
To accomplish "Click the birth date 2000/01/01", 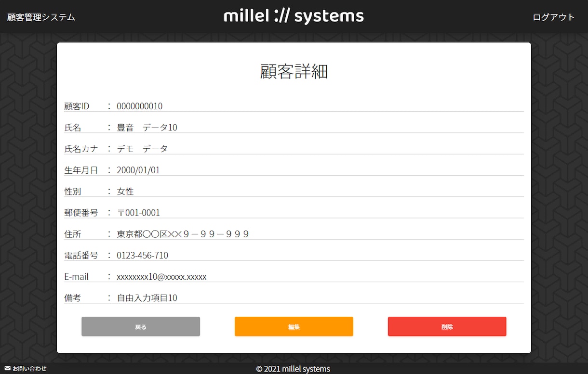I will [138, 170].
